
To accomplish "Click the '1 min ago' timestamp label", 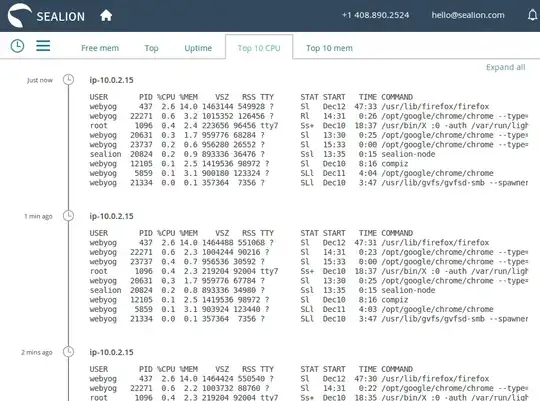I will pos(38,216).
